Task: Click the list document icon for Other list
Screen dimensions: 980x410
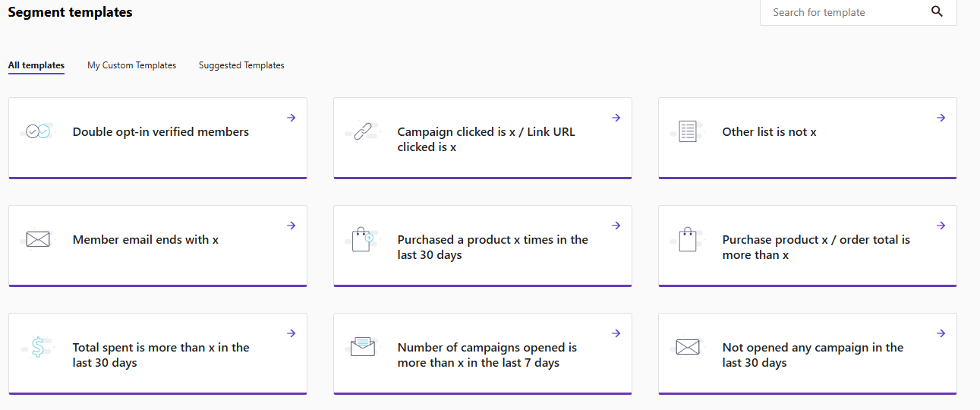Action: (x=688, y=131)
